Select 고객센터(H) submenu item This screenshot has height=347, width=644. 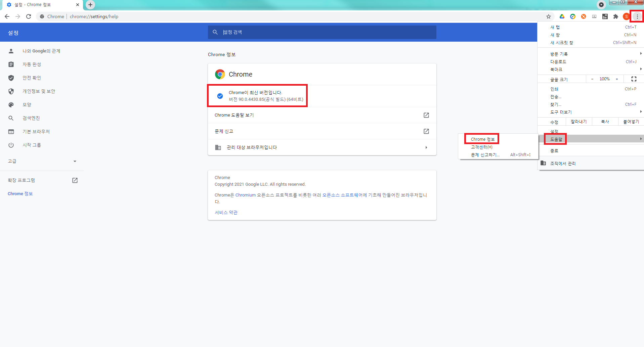point(499,147)
